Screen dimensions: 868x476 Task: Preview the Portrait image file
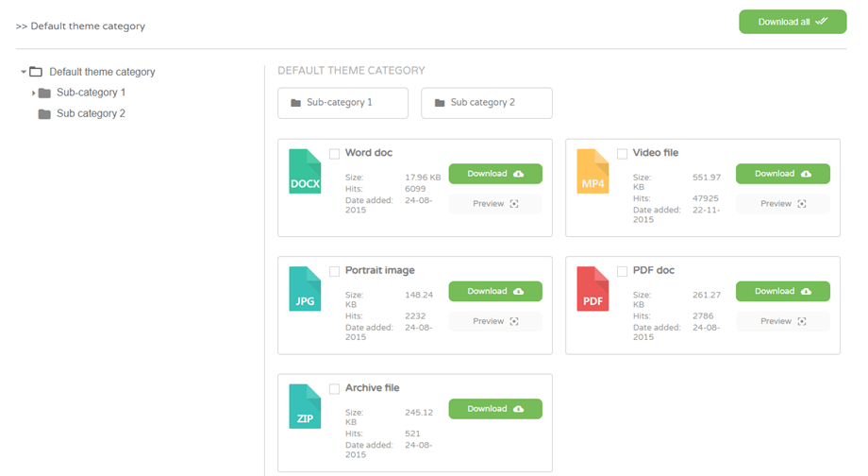click(494, 321)
